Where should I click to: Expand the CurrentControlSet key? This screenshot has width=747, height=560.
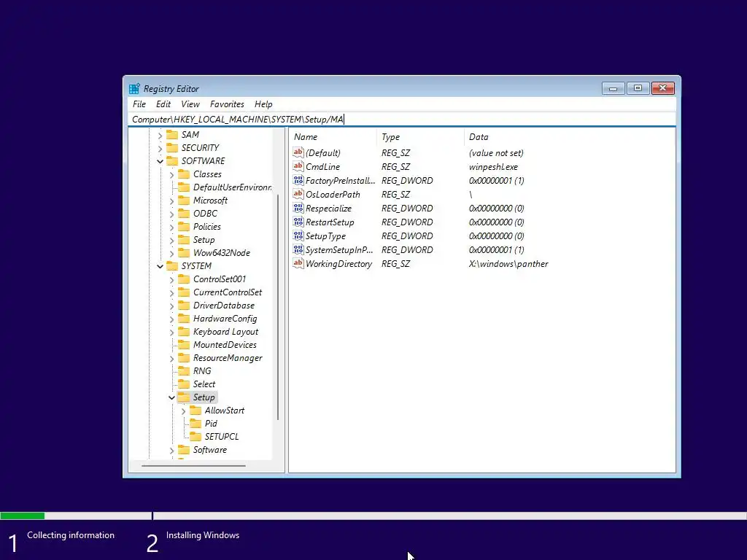pos(172,293)
